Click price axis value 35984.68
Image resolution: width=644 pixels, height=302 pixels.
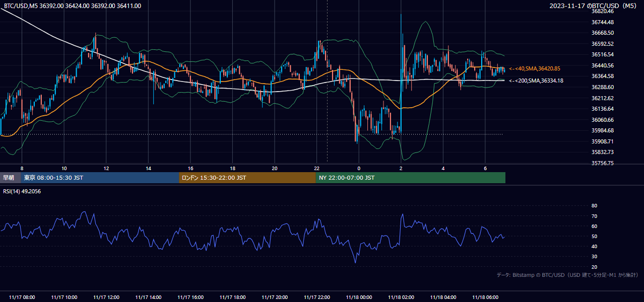pyautogui.click(x=603, y=130)
